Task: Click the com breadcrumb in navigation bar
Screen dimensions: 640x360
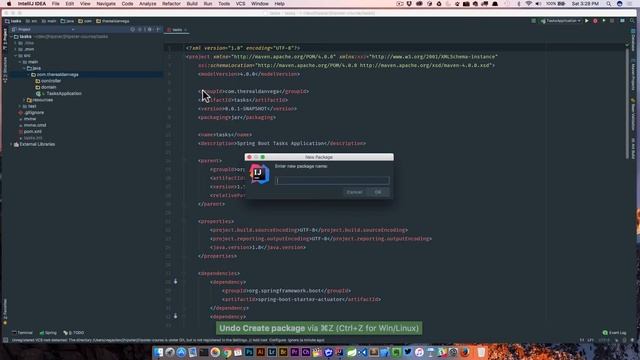Action: [85, 21]
